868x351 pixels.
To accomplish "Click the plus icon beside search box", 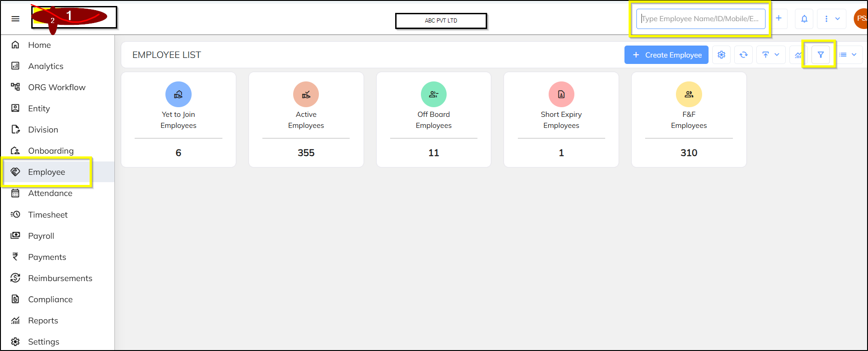I will pyautogui.click(x=779, y=18).
